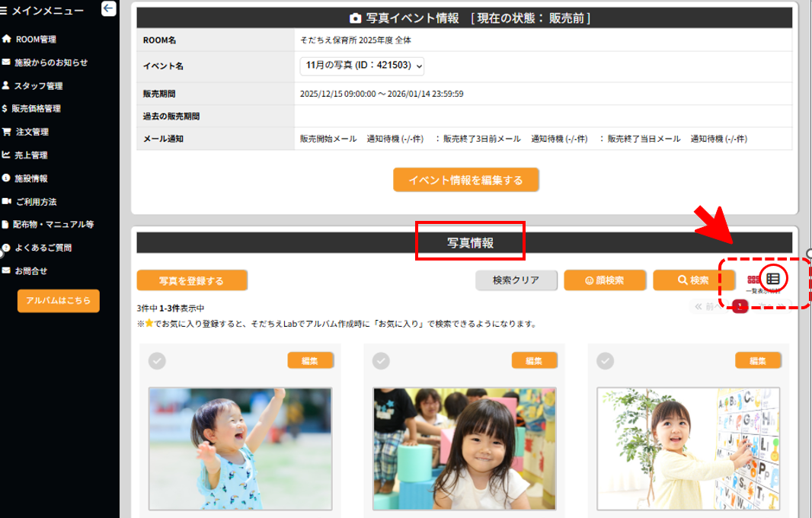Go to page 1 in pagination
Viewport: 812px width, 518px height.
[738, 306]
